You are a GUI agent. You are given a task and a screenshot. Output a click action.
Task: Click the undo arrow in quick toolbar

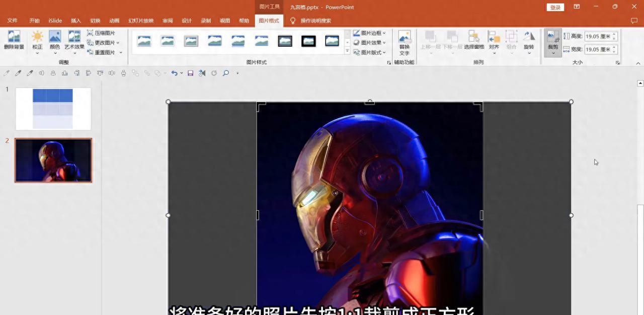click(174, 73)
